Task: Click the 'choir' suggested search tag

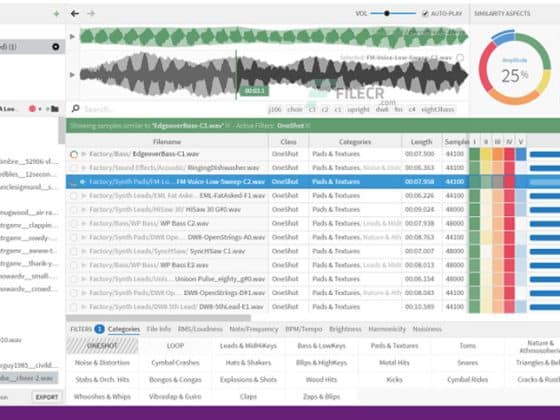Action: pyautogui.click(x=295, y=109)
